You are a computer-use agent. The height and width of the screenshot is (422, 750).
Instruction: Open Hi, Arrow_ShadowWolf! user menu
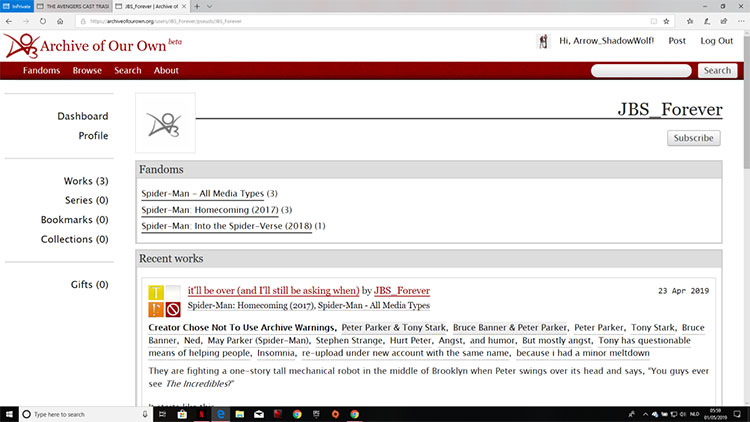607,41
